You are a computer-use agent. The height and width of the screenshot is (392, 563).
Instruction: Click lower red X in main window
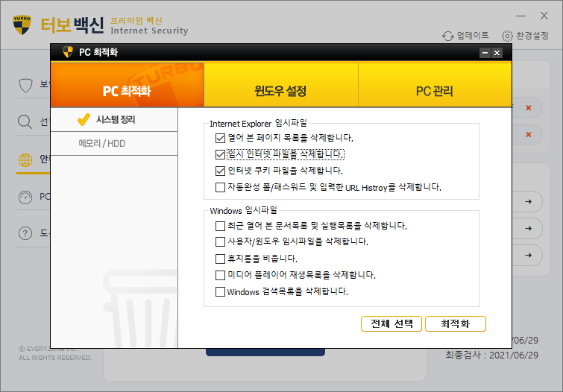point(528,135)
